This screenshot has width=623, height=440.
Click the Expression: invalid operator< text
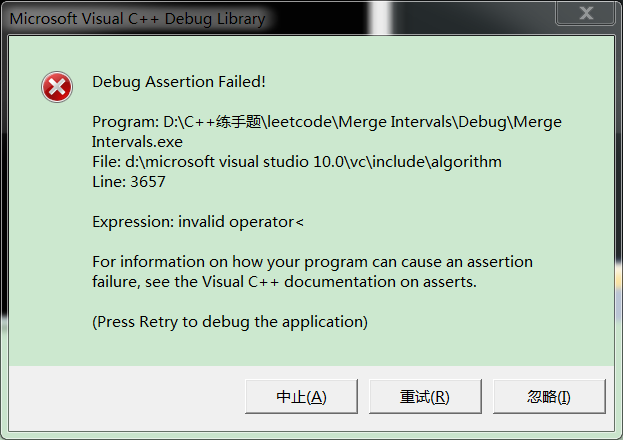[x=198, y=222]
